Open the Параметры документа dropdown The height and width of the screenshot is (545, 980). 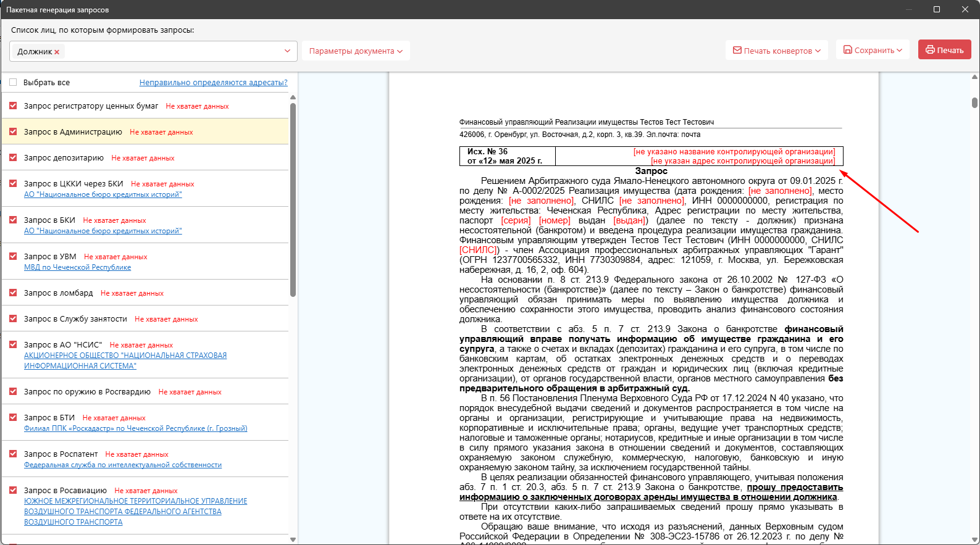click(x=356, y=51)
